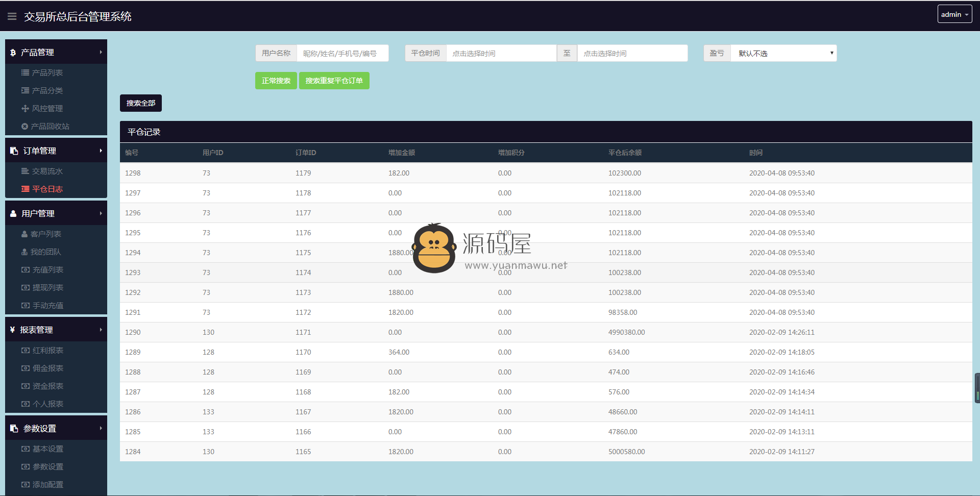The image size is (980, 496).
Task: Click the icon beside 红利报表
Action: pos(25,350)
